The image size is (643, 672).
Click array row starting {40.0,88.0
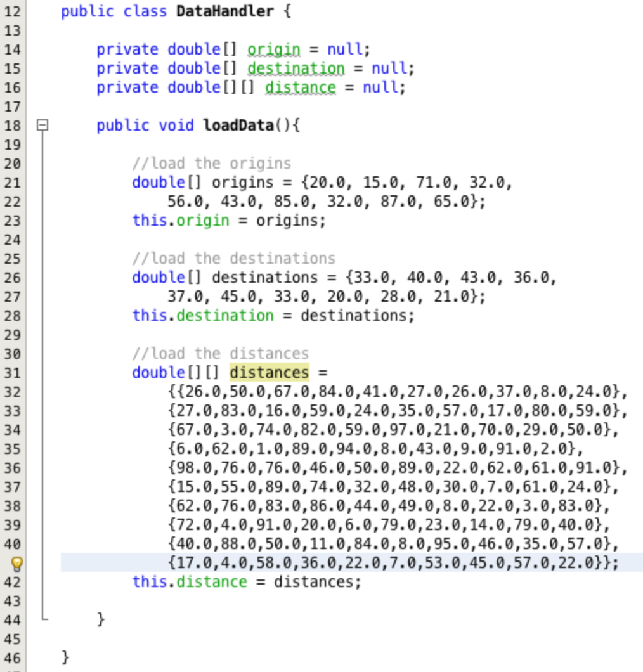pyautogui.click(x=393, y=544)
